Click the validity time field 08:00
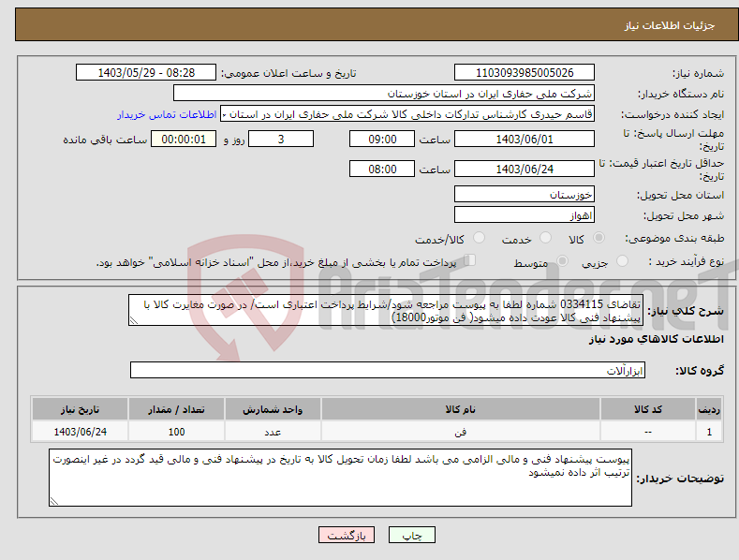This screenshot has width=739, height=560. [382, 169]
